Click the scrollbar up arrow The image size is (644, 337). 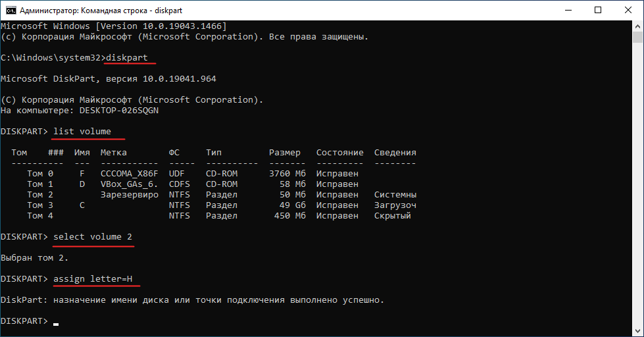pos(637,26)
